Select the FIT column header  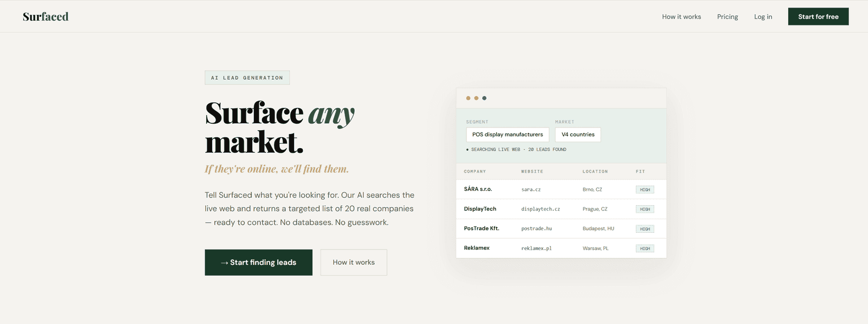(x=640, y=171)
